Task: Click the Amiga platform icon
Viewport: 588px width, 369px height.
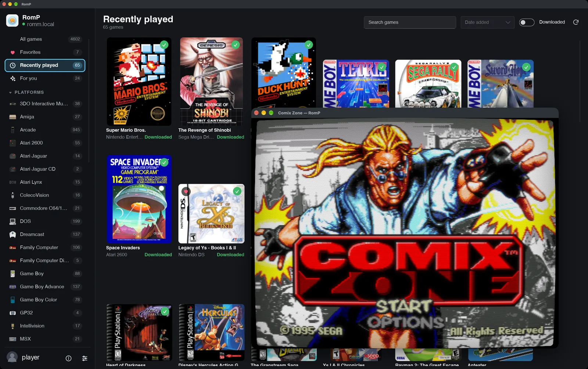Action: point(12,117)
